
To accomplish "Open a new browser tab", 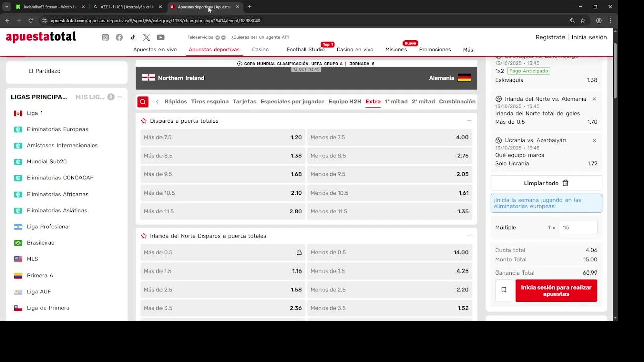I will 249,7.
